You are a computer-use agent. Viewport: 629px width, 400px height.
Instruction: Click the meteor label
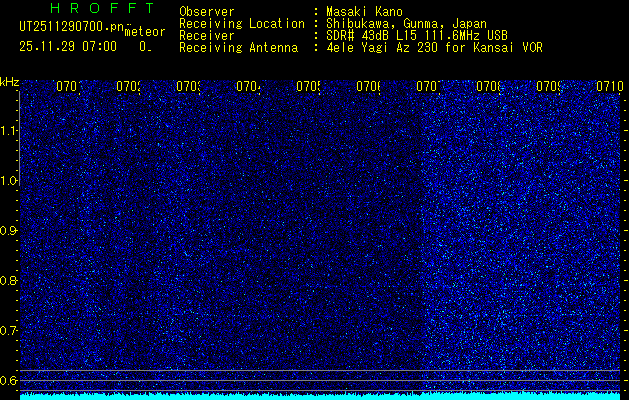145,32
